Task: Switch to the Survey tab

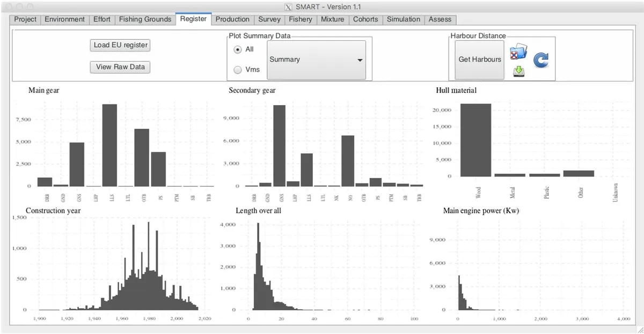Action: point(269,19)
